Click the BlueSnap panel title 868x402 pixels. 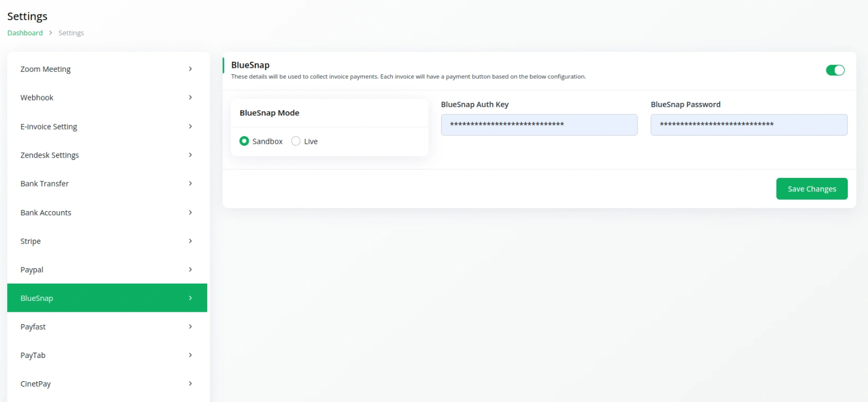click(250, 65)
